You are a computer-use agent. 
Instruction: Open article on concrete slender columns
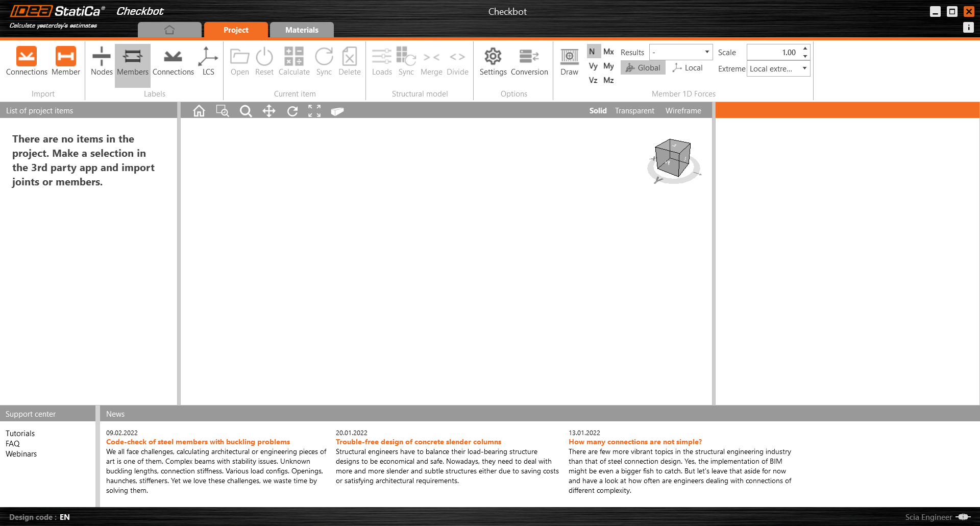(418, 442)
